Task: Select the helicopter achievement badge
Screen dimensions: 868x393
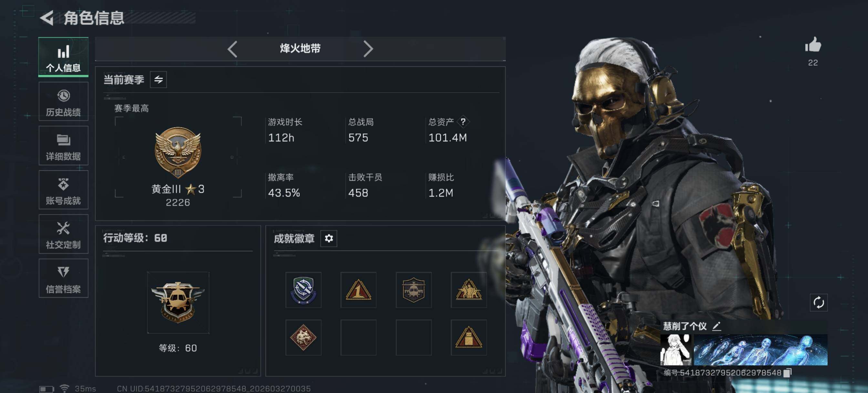Action: click(413, 290)
